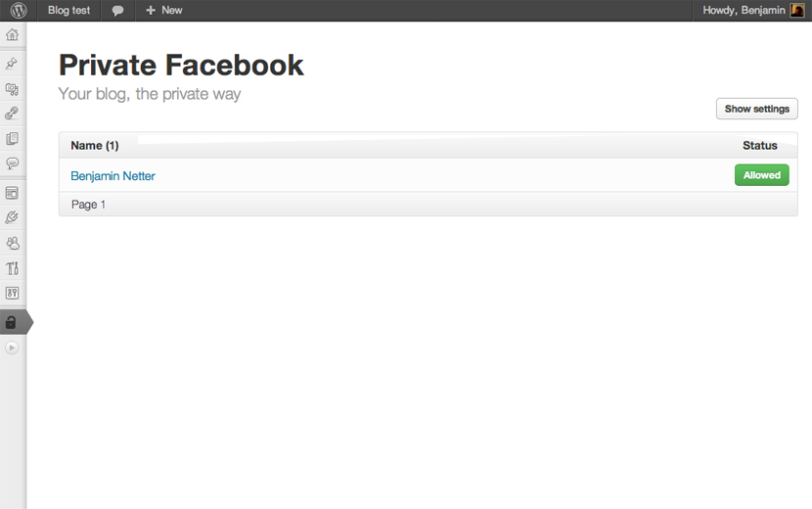The height and width of the screenshot is (509, 812).
Task: Open the Dashboard home icon
Action: [x=12, y=34]
